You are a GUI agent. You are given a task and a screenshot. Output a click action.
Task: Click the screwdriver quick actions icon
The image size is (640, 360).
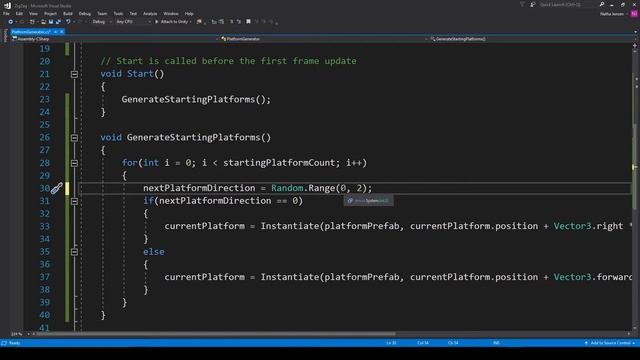56,188
